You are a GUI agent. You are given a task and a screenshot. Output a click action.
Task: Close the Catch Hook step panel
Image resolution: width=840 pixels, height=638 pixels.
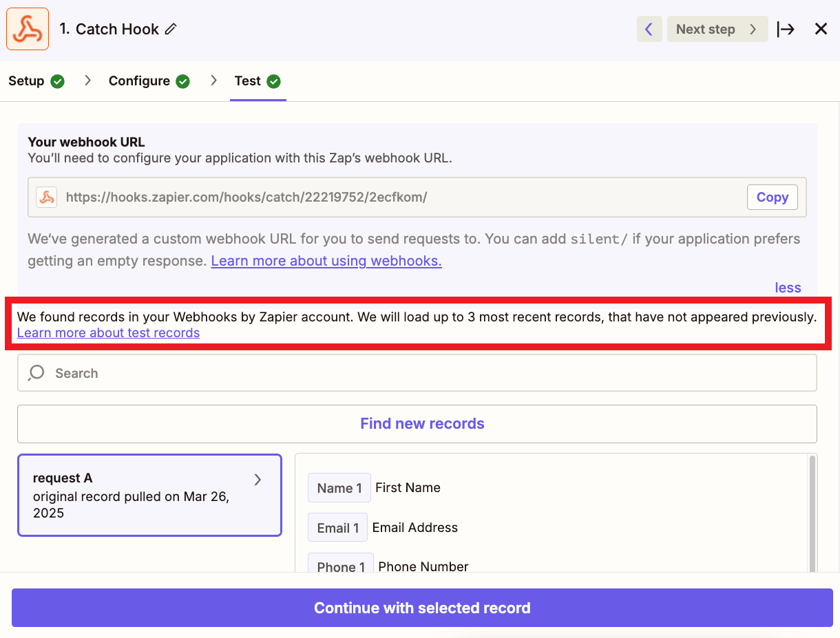click(x=821, y=29)
